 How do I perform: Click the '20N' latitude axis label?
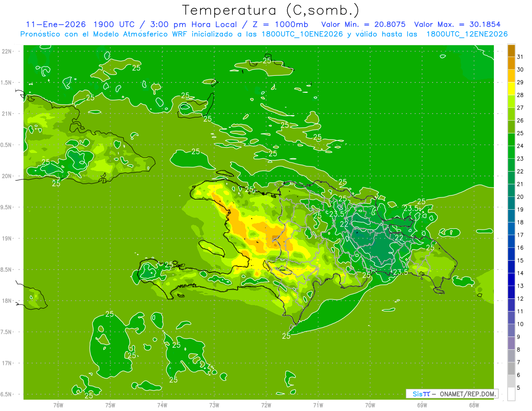(x=7, y=176)
